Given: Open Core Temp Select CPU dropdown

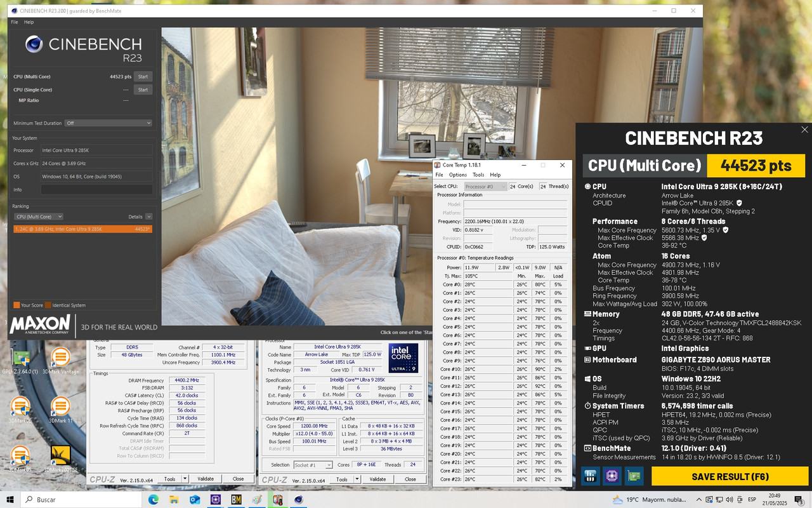Looking at the screenshot, I should (x=485, y=186).
